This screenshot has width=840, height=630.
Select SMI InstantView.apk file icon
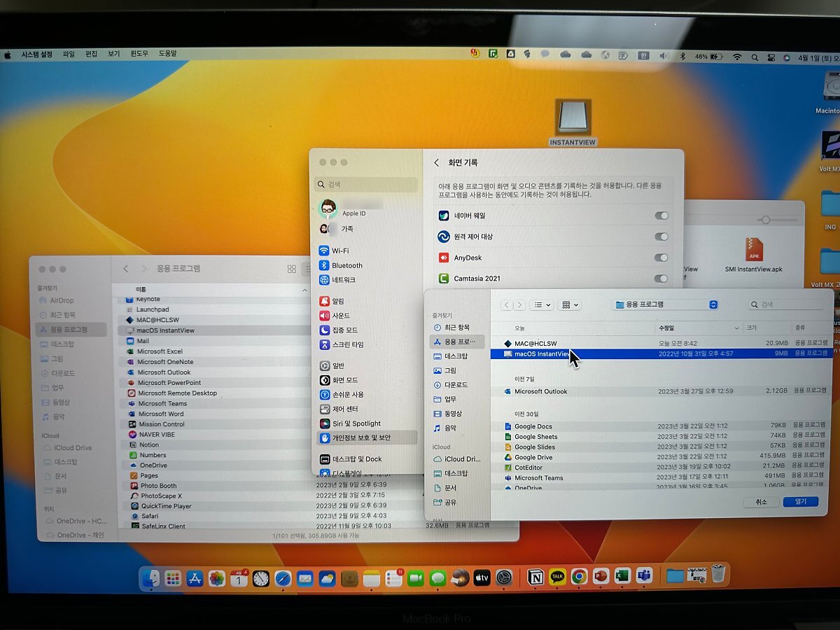click(754, 249)
